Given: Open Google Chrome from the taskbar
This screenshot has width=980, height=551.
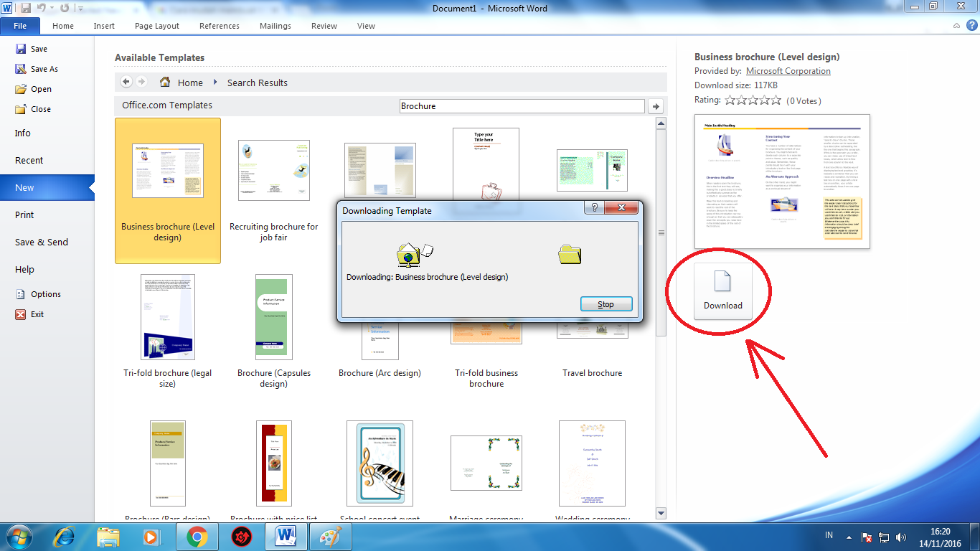Looking at the screenshot, I should pyautogui.click(x=197, y=537).
